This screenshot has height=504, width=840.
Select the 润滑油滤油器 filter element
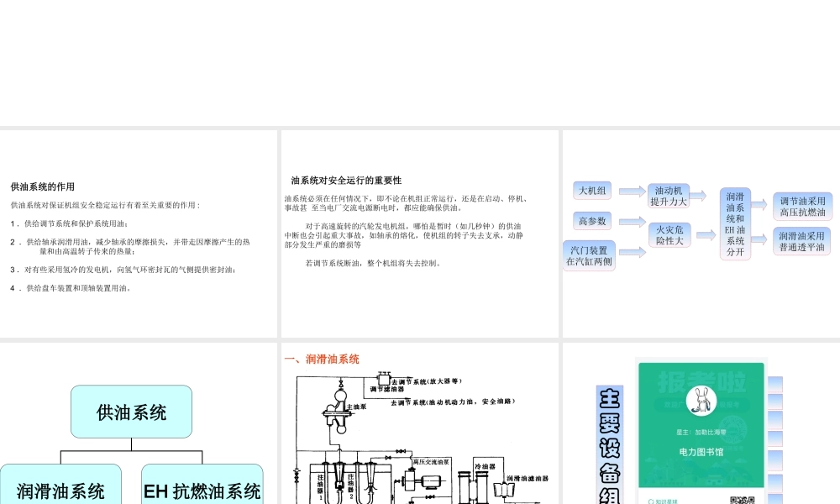pos(504,491)
